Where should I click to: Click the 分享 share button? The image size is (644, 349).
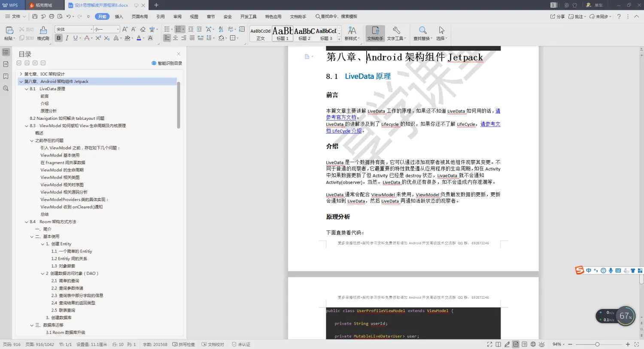click(x=558, y=17)
